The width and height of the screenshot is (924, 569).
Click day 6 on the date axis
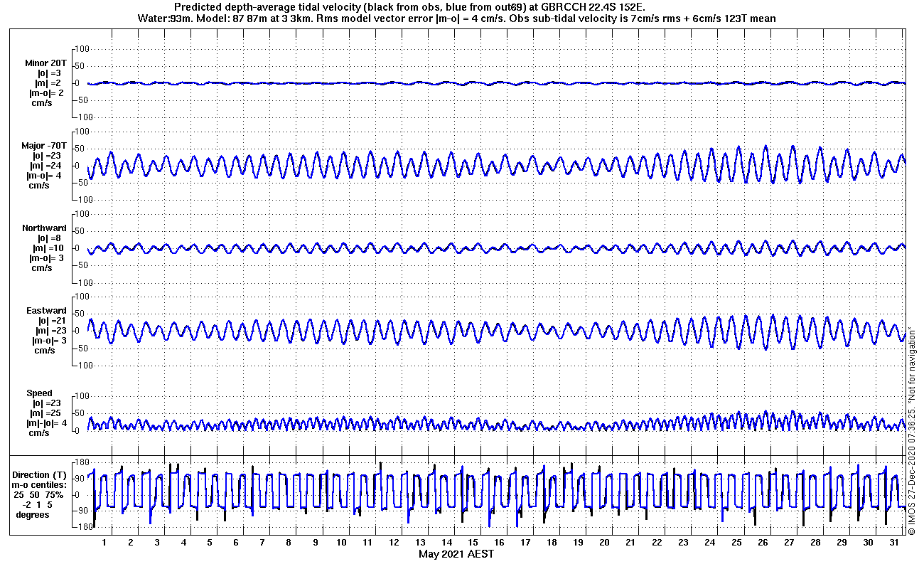[236, 543]
